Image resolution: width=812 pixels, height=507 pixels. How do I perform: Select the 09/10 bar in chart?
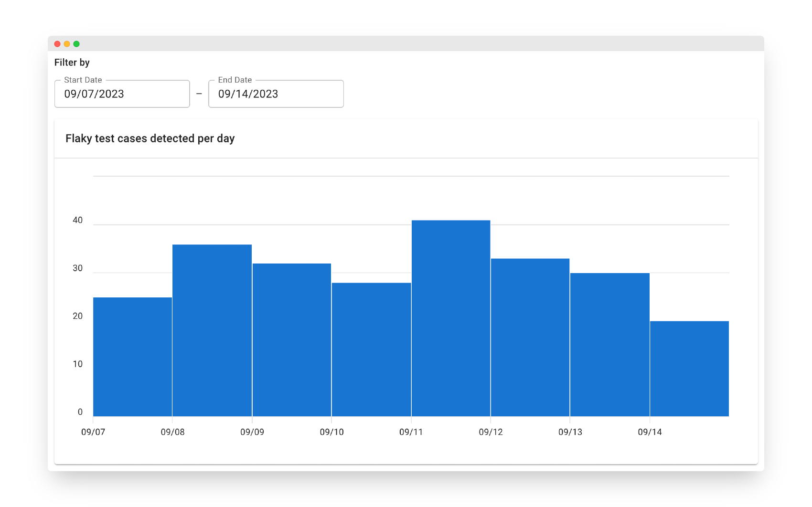pyautogui.click(x=371, y=349)
